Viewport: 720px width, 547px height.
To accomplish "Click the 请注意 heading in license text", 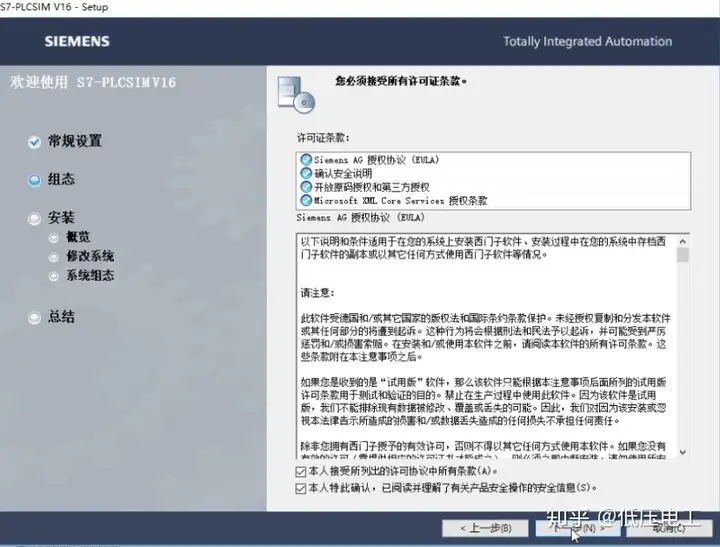I will pos(317,293).
